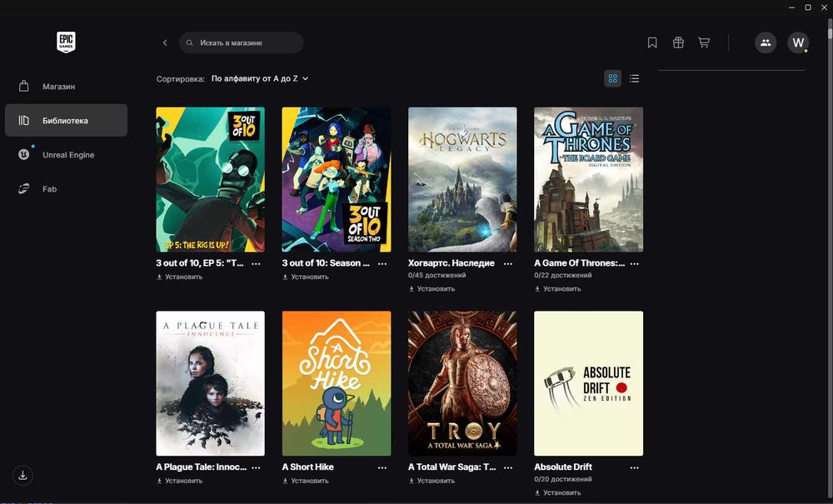Open A Game of Thrones cover
Viewport: 833px width, 504px height.
(589, 179)
